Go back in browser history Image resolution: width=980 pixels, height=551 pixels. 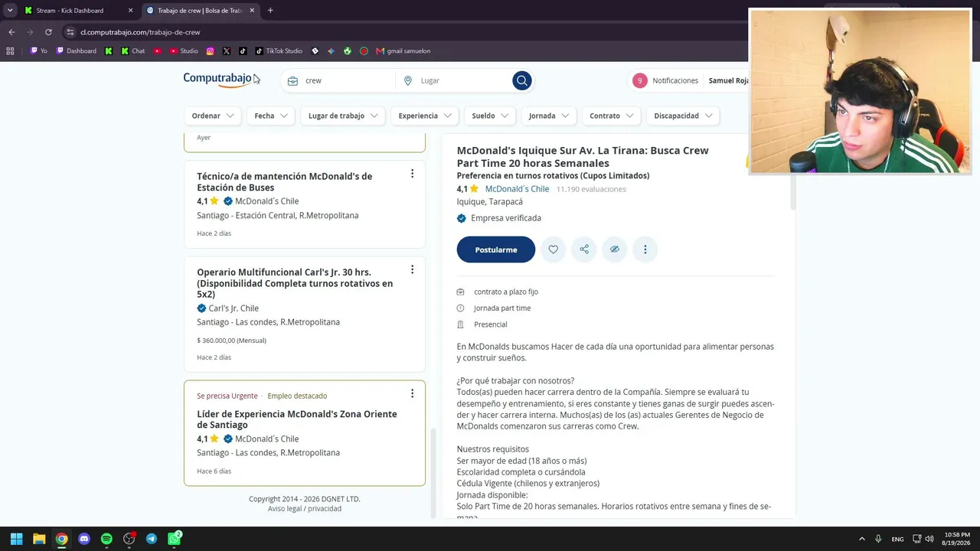click(11, 32)
